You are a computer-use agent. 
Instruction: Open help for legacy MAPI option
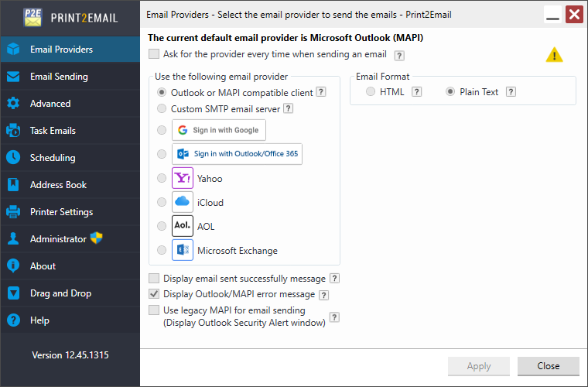tap(334, 317)
